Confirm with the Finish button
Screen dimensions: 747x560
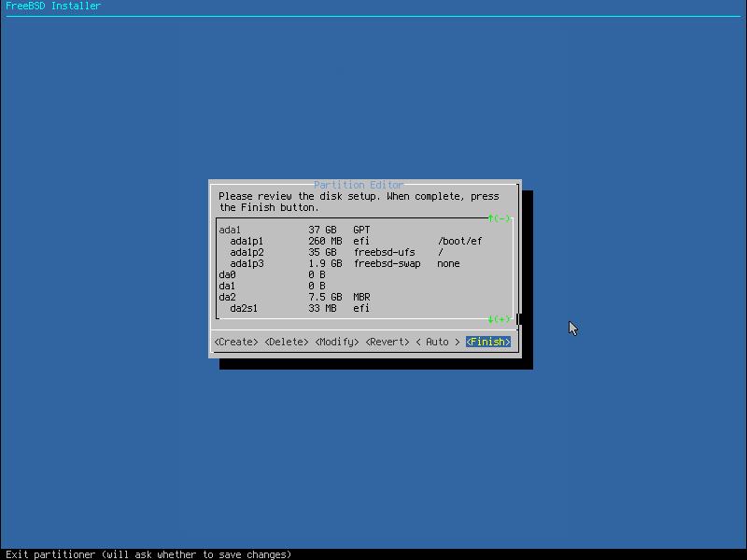click(x=488, y=342)
